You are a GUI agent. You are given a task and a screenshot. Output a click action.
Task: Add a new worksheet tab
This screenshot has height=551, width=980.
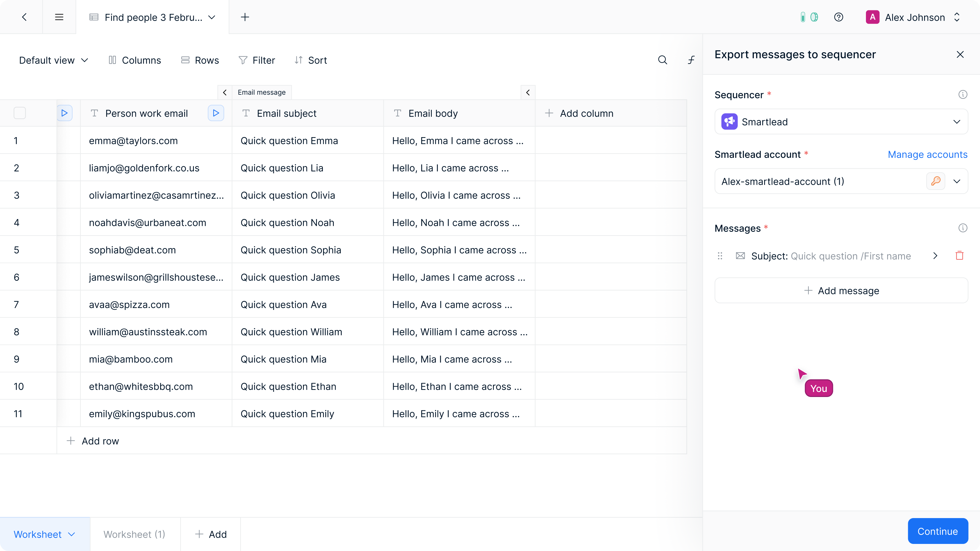(x=211, y=534)
